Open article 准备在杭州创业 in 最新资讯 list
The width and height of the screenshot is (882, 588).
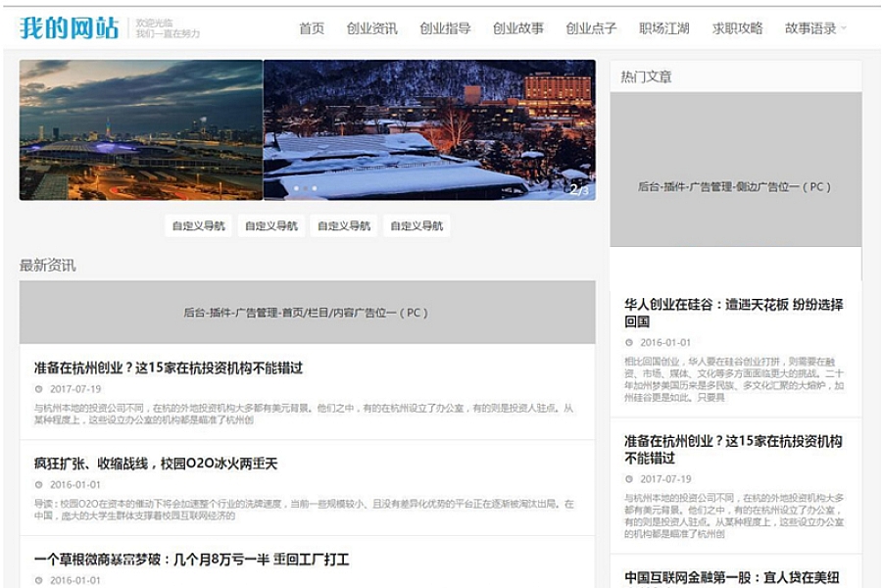click(x=169, y=367)
